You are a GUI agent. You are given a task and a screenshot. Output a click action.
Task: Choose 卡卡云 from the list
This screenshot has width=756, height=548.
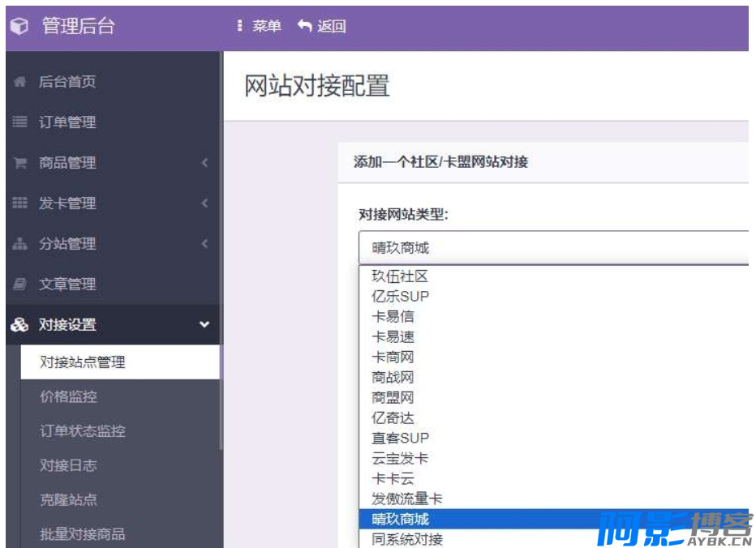(554, 478)
